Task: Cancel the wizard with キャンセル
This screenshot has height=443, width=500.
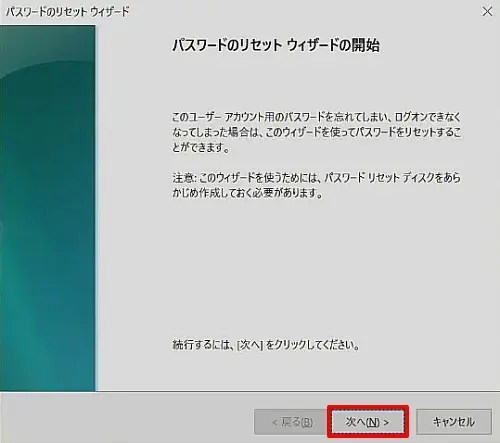Action: point(454,422)
